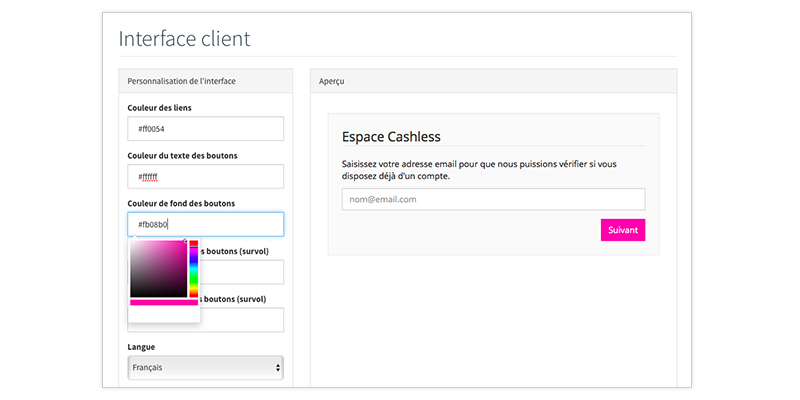The height and width of the screenshot is (400, 800).
Task: Click the Suivant button in preview
Action: pos(623,230)
